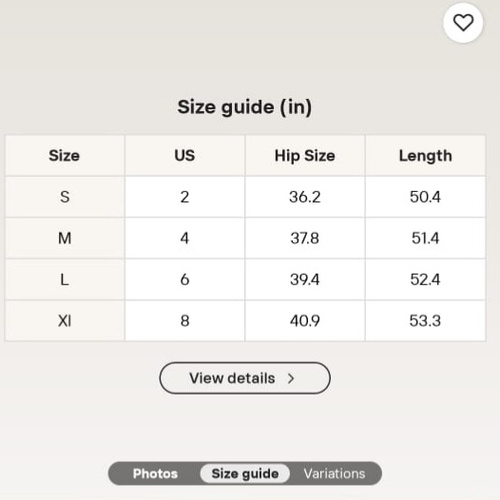Viewport: 500px width, 500px height.
Task: Select the M size row label
Action: click(65, 238)
